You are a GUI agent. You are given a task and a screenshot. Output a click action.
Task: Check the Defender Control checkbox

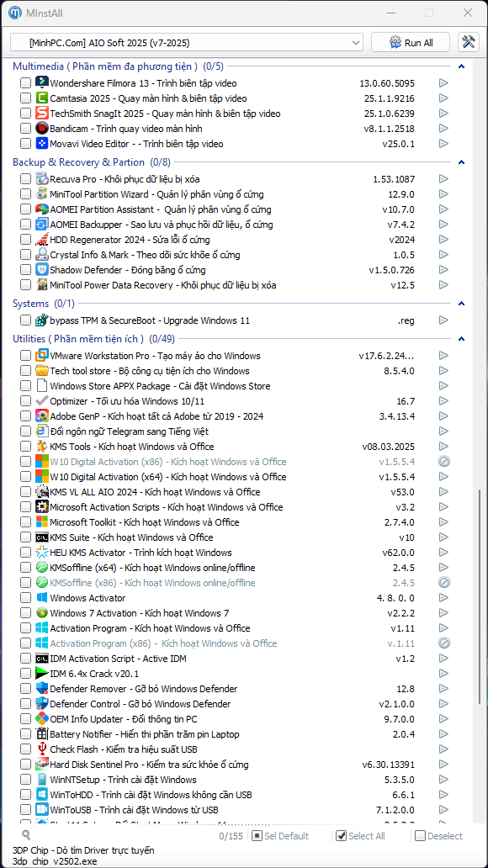(x=25, y=704)
